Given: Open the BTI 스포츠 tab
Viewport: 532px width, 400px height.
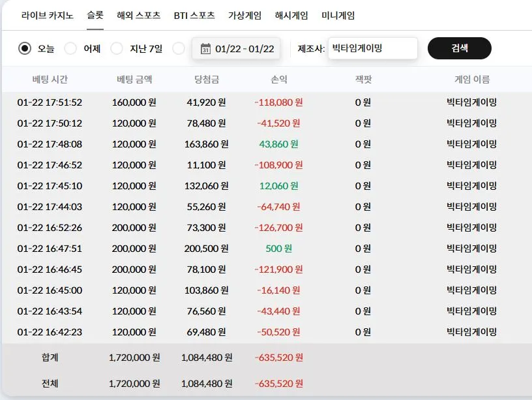Looking at the screenshot, I should coord(194,16).
